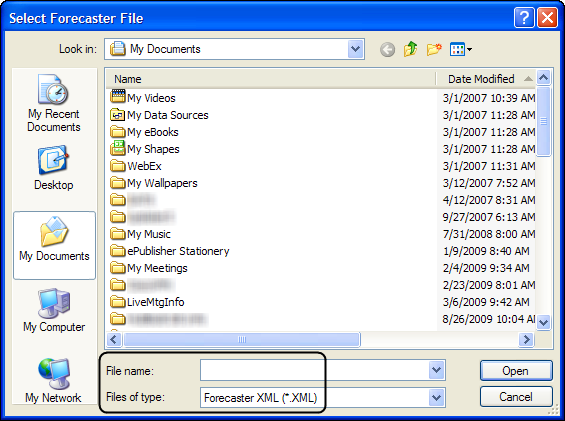Click the Open button
565x421 pixels.
(516, 371)
